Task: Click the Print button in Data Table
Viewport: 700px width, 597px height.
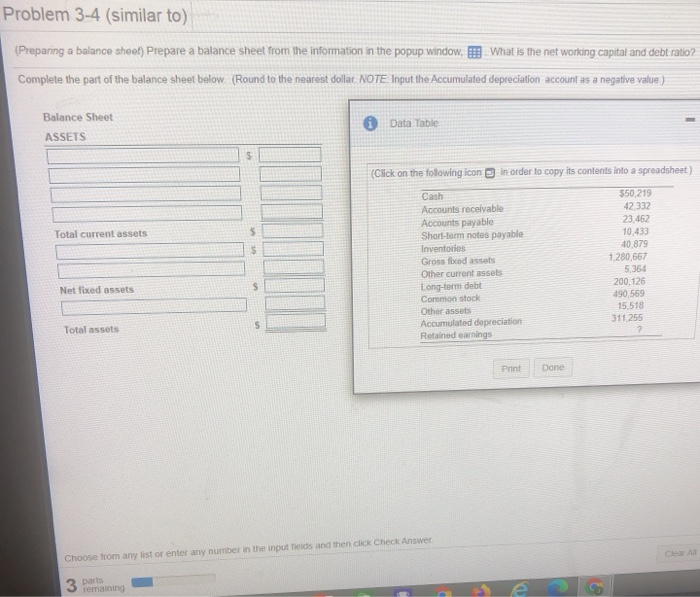Action: [511, 368]
